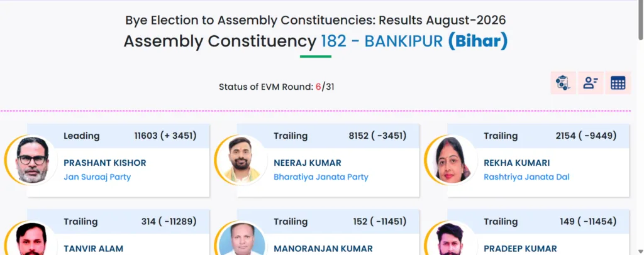Image resolution: width=644 pixels, height=255 pixels.
Task: Switch to table grid view icon
Action: coord(618,83)
